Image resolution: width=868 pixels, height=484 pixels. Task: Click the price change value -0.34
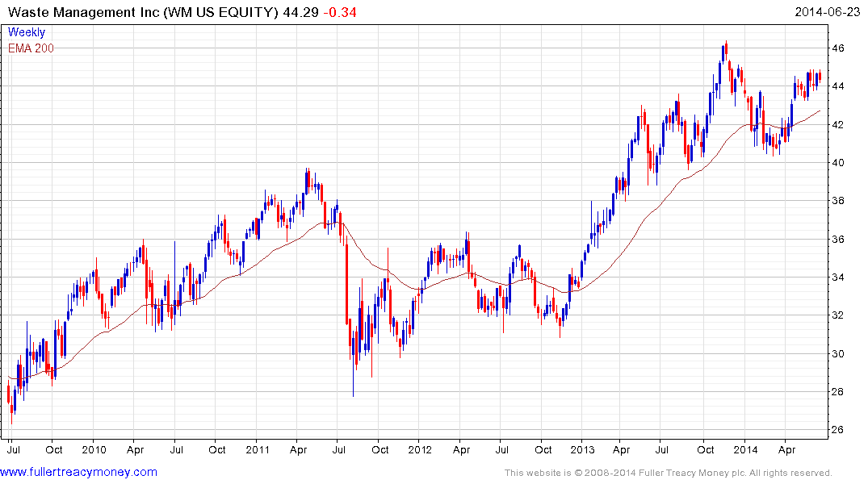click(340, 12)
